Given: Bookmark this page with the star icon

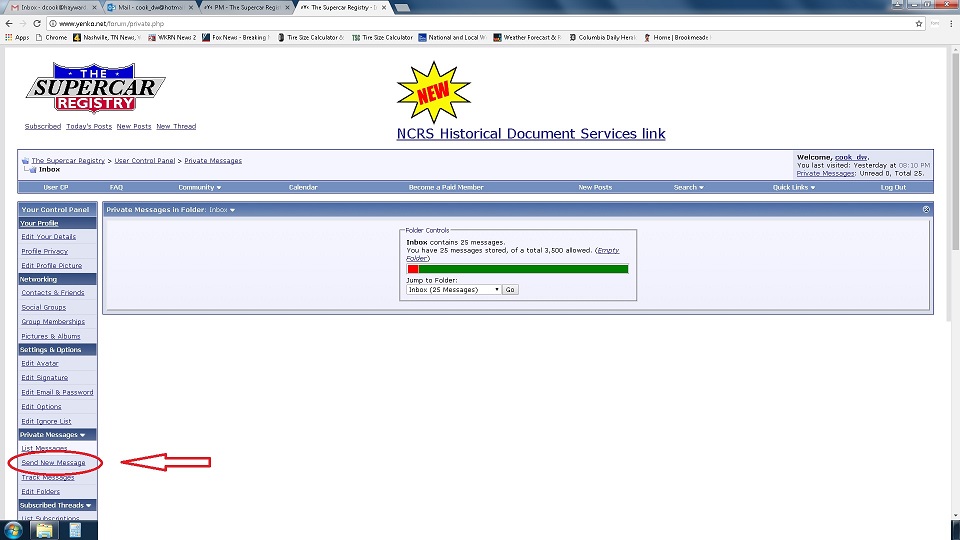Looking at the screenshot, I should pyautogui.click(x=919, y=23).
